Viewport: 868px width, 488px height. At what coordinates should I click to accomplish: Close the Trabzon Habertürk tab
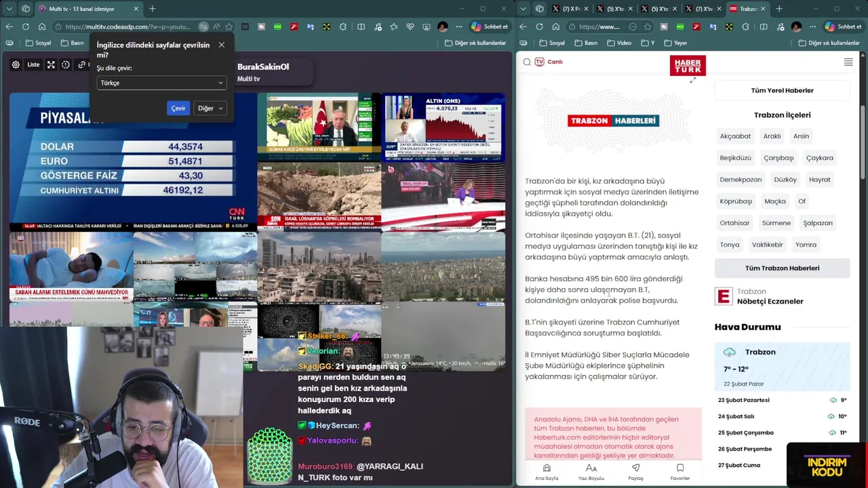pyautogui.click(x=763, y=9)
